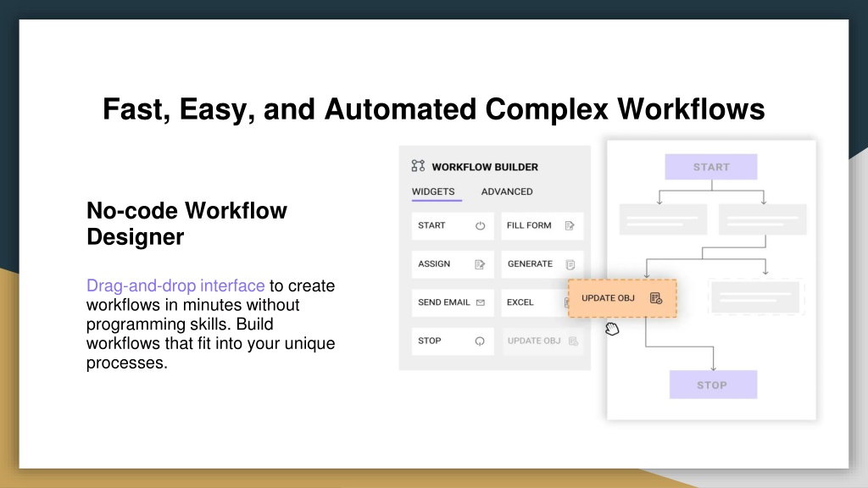Click the dashed placeholder drop-target node
868x488 pixels.
coord(755,297)
